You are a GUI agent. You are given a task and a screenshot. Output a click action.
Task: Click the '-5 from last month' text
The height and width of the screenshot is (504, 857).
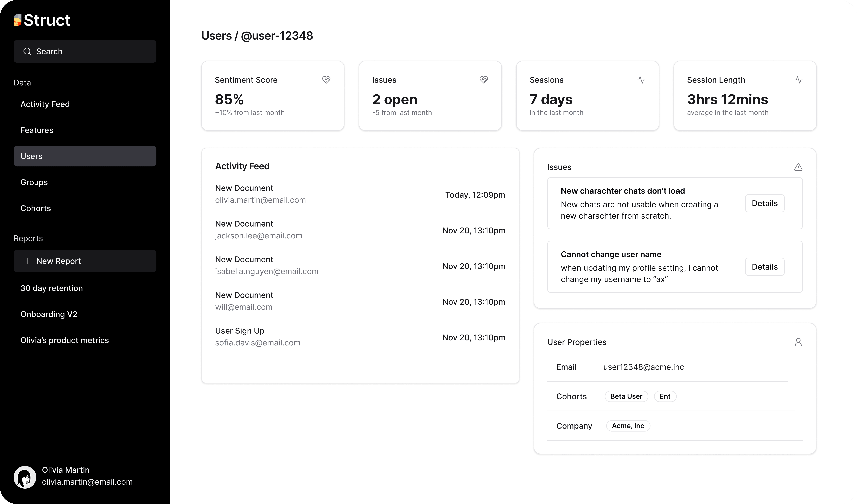402,113
